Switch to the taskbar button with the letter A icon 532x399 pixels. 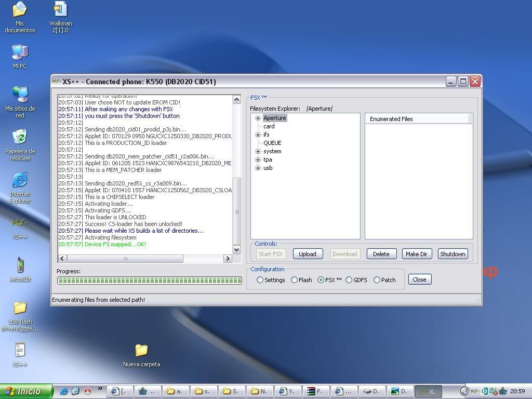tap(148, 391)
